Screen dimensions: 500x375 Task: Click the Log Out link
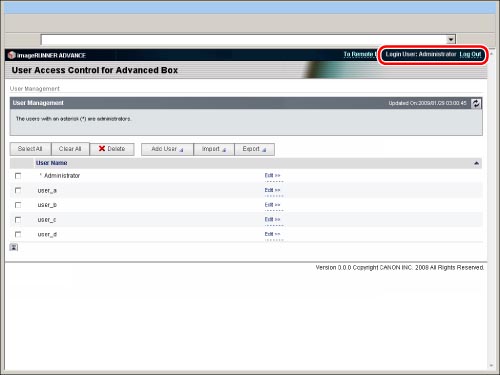[x=470, y=54]
